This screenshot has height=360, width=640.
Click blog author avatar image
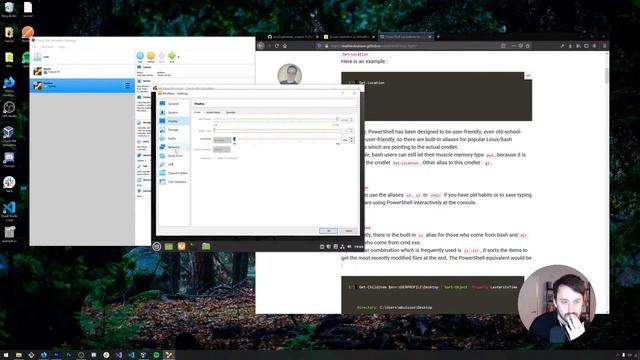coord(289,75)
